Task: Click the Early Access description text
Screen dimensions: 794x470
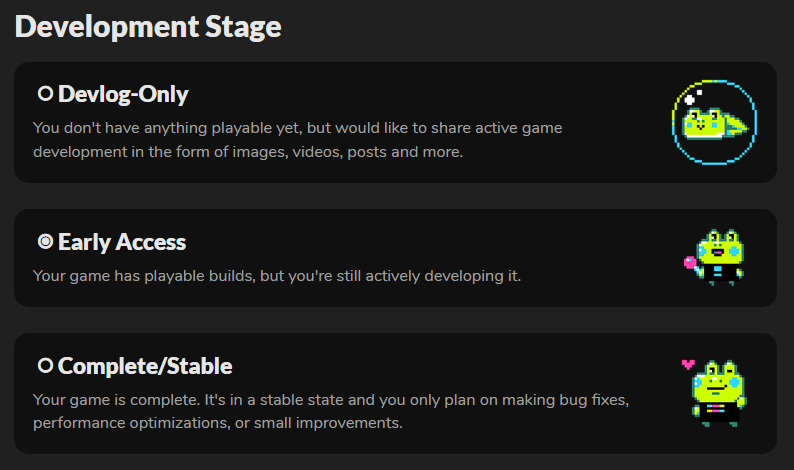Action: (x=277, y=274)
